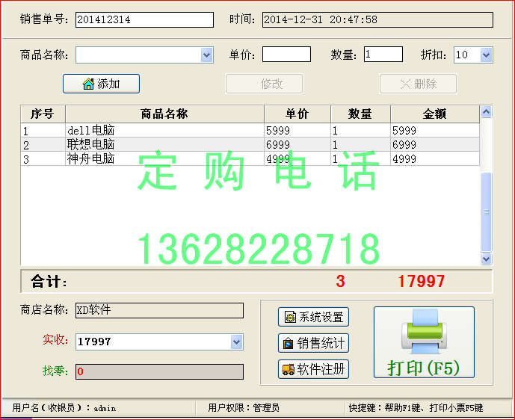Click the table scroll up arrow

pos(486,112)
